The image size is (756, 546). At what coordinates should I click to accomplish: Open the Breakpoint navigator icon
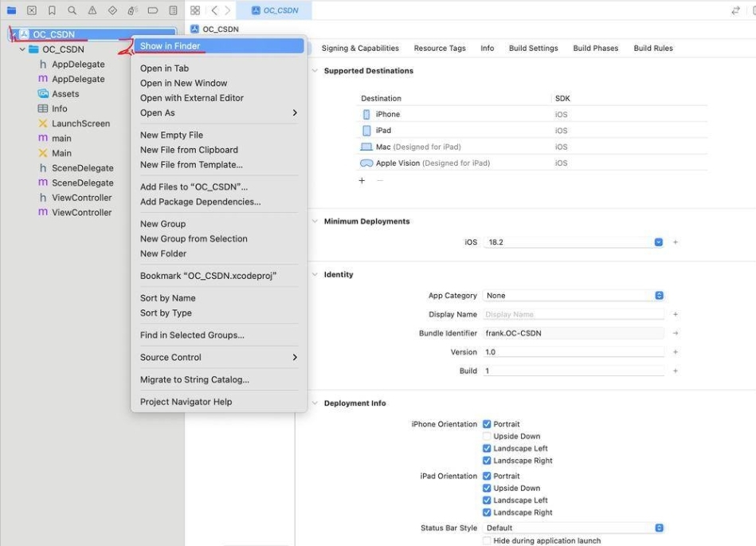(153, 10)
